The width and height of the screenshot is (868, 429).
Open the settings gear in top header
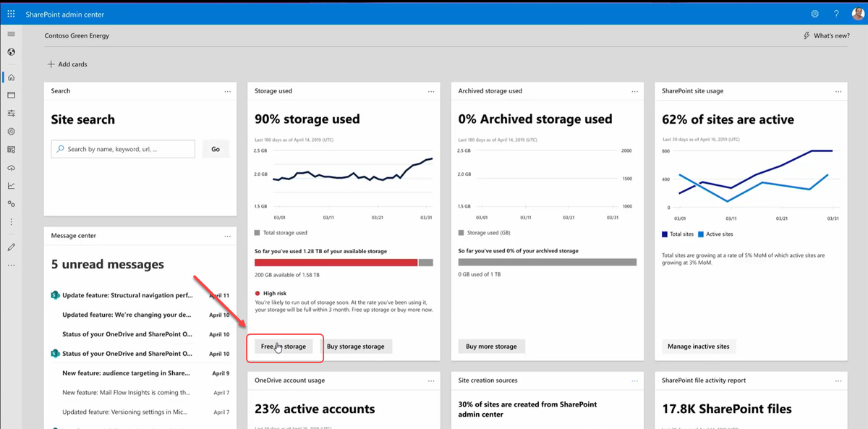pyautogui.click(x=814, y=14)
